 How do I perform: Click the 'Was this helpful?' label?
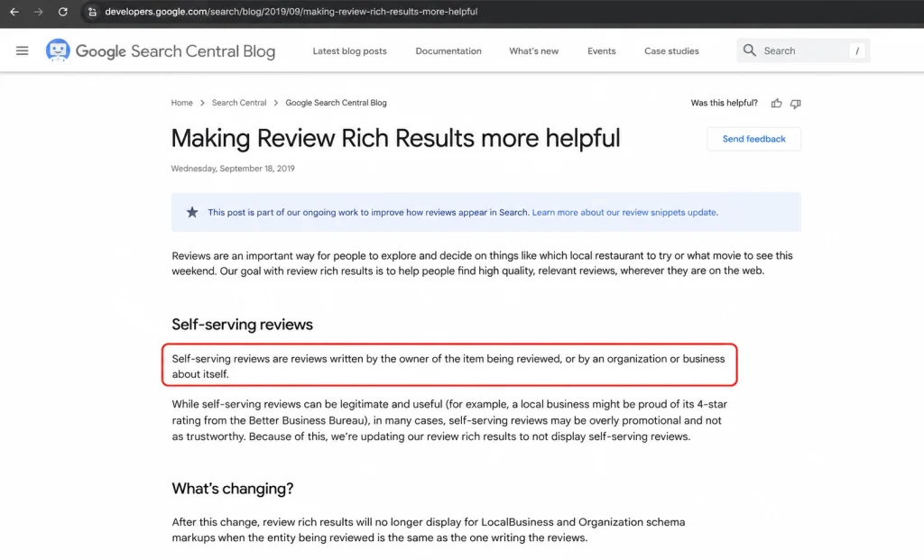pos(725,103)
